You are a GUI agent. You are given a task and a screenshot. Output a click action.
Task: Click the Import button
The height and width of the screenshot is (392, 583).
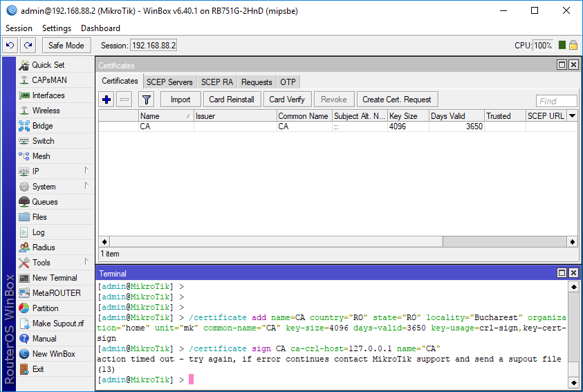click(181, 100)
